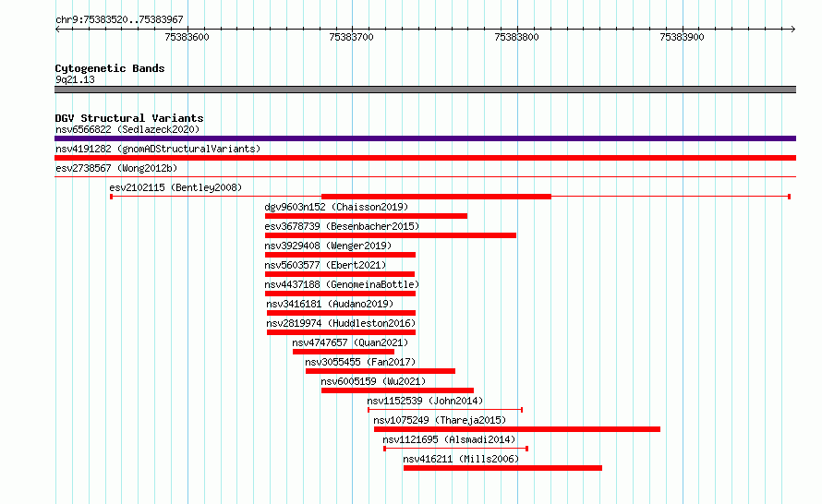822x504 pixels.
Task: Click the red bar under nsv5603577
Action: point(340,274)
